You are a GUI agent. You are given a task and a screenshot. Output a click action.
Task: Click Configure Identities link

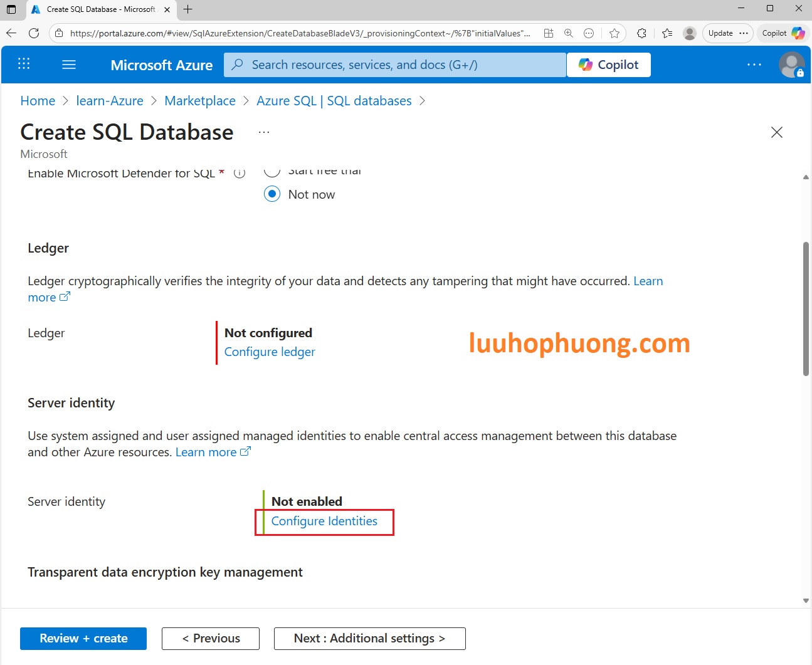coord(324,521)
